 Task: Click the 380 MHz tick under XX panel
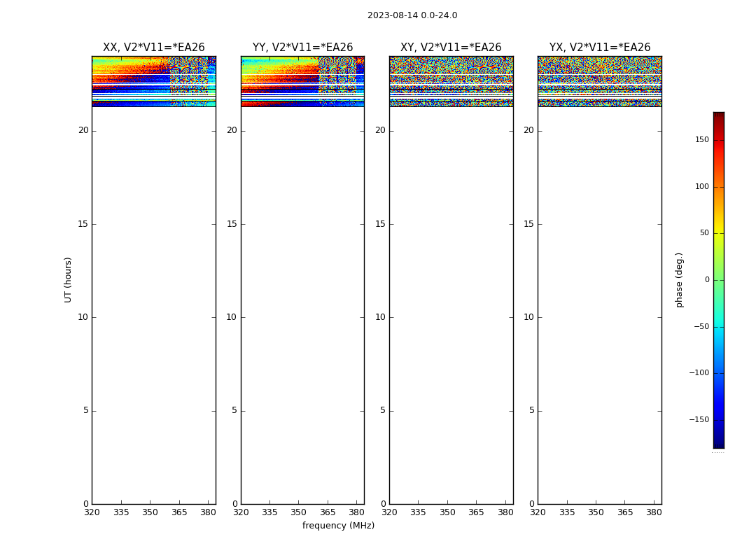(208, 512)
